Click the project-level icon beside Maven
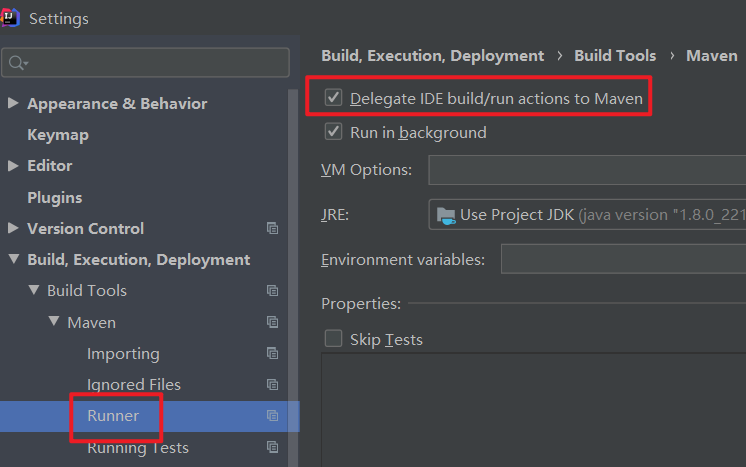 click(x=272, y=322)
